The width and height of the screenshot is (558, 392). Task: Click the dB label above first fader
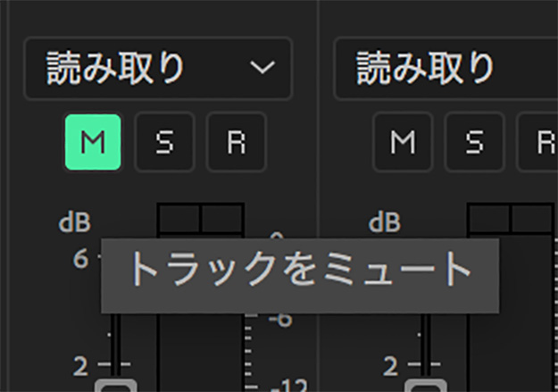[74, 222]
